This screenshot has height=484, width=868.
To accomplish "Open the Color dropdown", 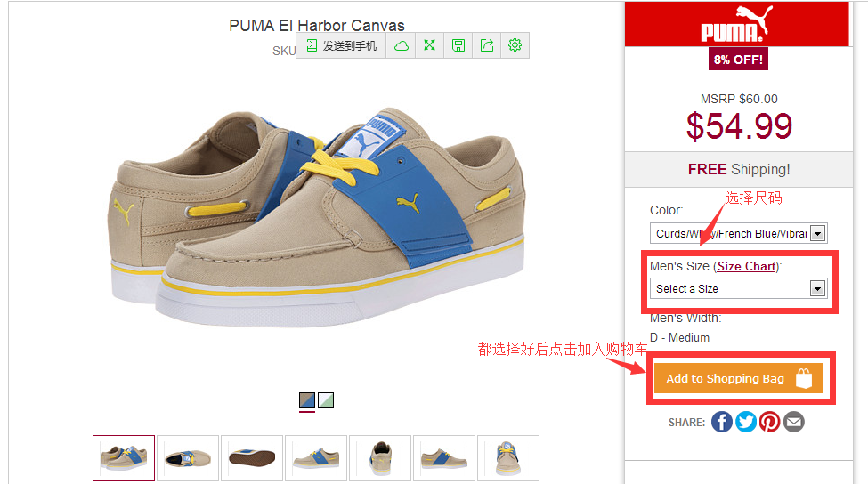I will 738,233.
